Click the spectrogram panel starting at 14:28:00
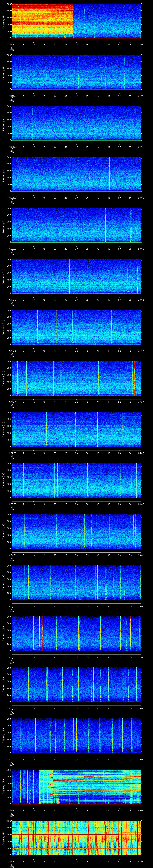The image size is (153, 868). click(76, 225)
